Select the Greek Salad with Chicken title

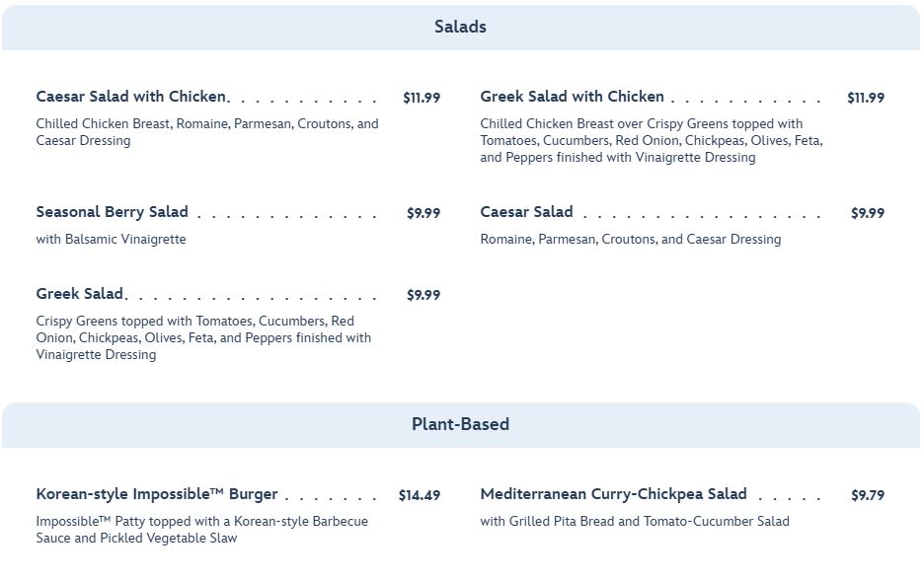tap(572, 97)
